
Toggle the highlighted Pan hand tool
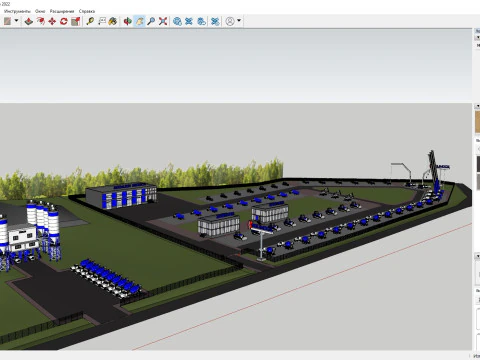pyautogui.click(x=139, y=21)
